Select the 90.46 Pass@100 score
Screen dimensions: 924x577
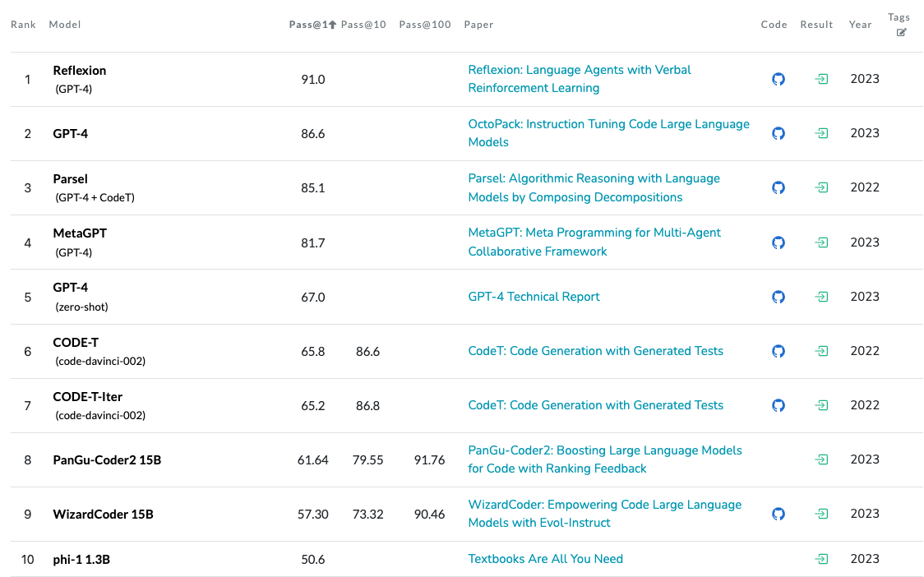(429, 514)
